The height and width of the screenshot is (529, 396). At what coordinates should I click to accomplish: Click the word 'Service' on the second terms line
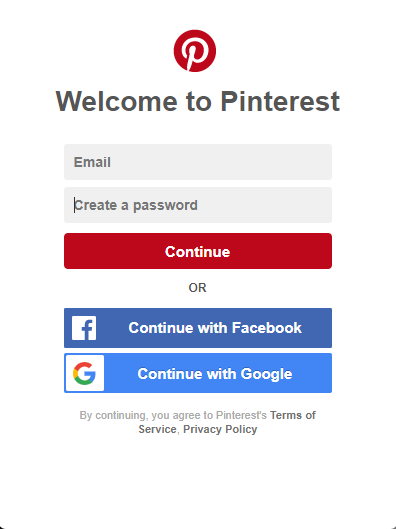coord(157,429)
